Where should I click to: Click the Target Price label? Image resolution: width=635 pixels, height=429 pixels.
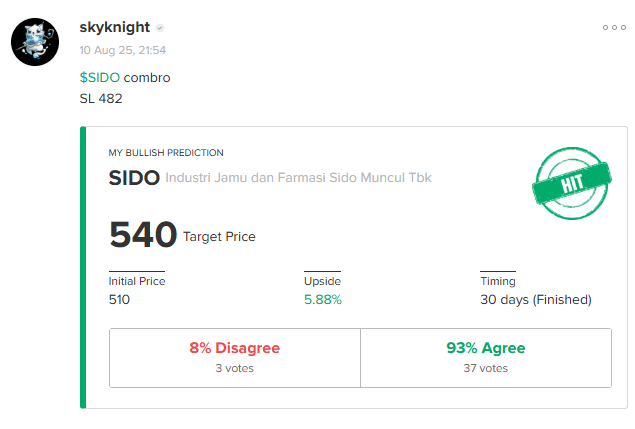[219, 237]
